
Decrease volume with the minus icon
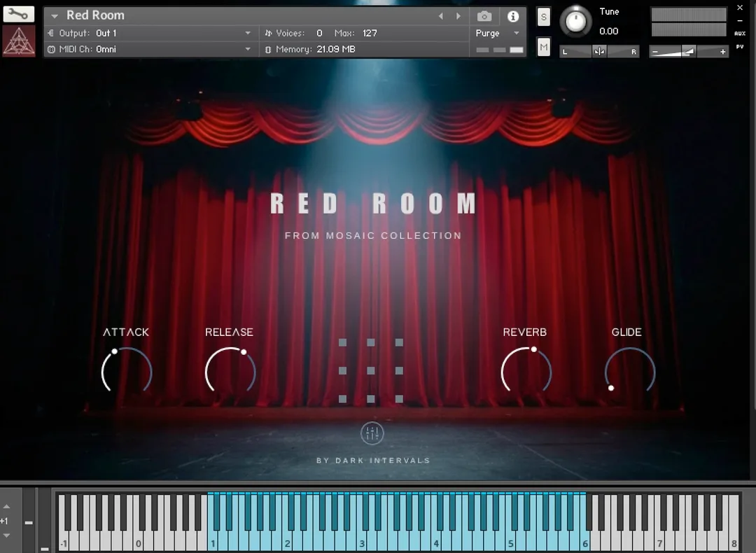[654, 52]
